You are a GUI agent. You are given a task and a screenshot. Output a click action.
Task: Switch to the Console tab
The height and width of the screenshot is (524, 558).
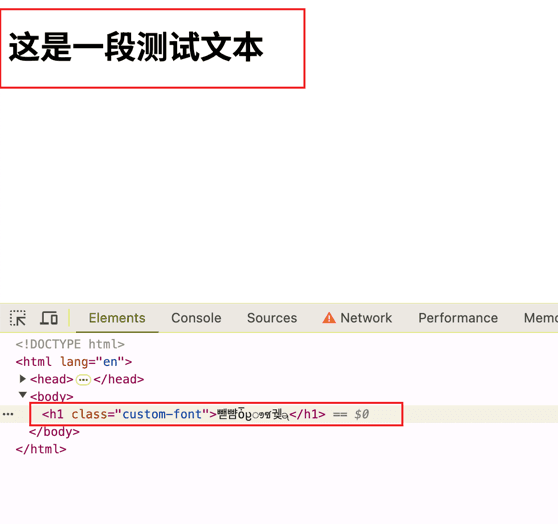pos(196,318)
